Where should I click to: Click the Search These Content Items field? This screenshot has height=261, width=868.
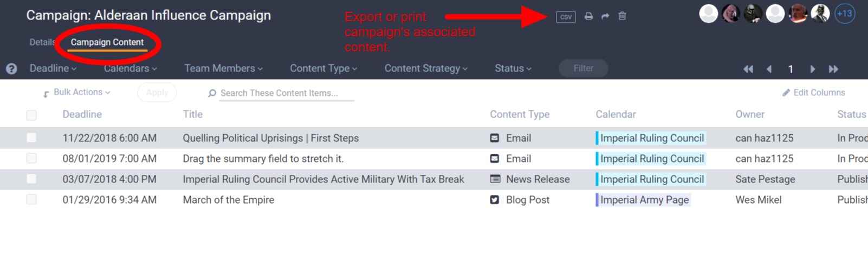point(287,93)
